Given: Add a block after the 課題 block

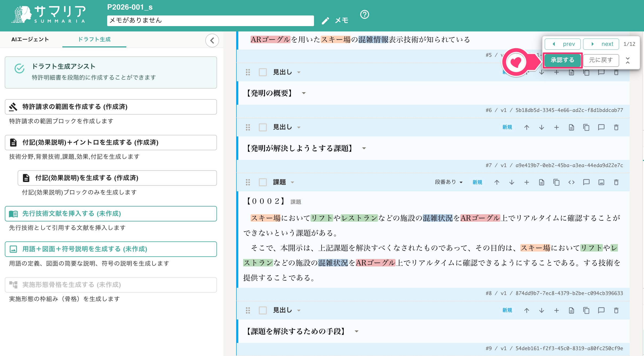Looking at the screenshot, I should pos(527,182).
